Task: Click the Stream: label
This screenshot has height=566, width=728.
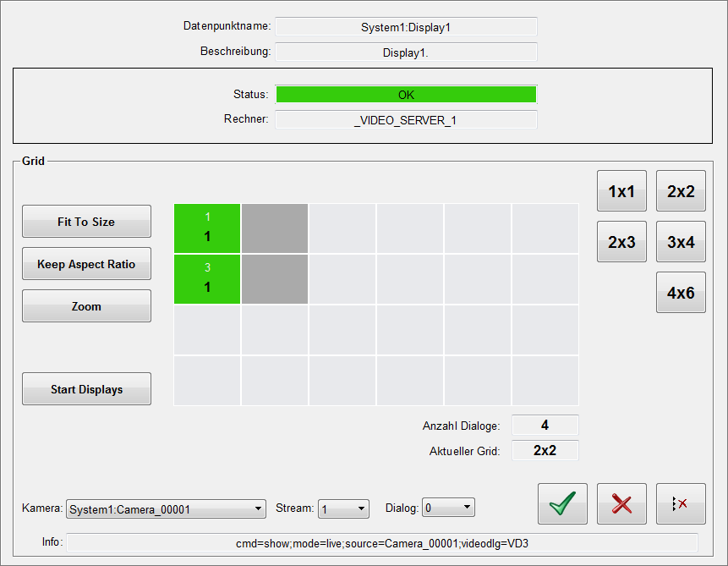Action: pyautogui.click(x=295, y=508)
